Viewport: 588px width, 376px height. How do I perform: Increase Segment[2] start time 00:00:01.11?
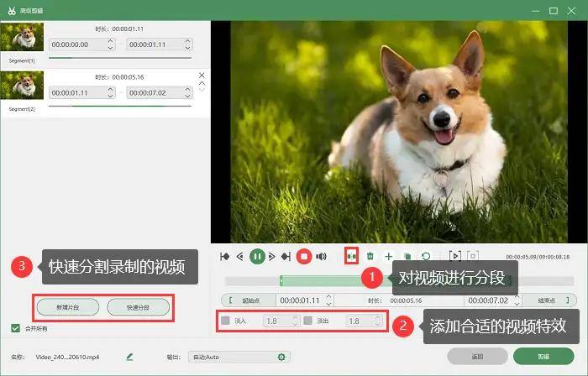coord(110,90)
